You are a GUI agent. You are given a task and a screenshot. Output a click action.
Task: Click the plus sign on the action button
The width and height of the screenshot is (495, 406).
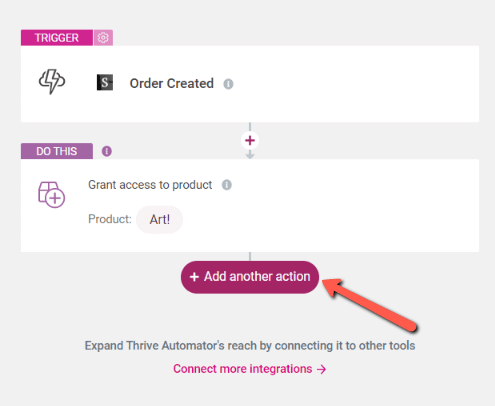pos(194,277)
